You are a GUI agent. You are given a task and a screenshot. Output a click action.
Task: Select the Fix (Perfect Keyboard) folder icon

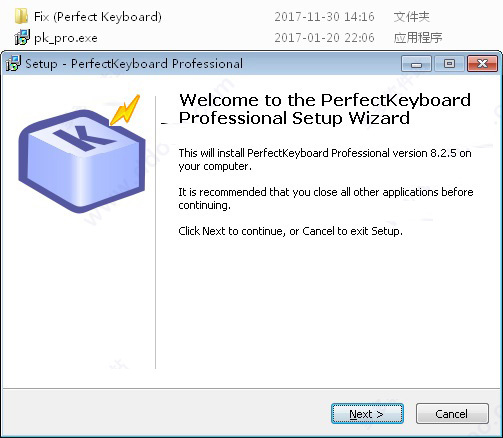click(21, 16)
